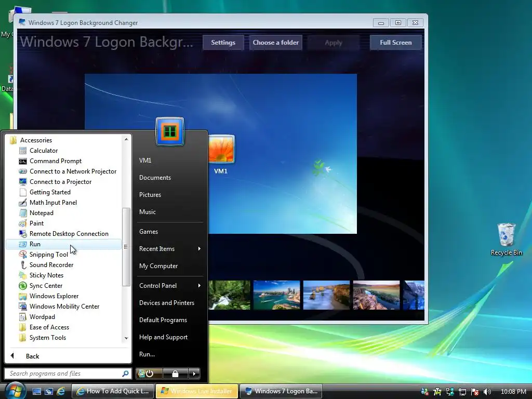This screenshot has width=532, height=399.
Task: Open Music from start menu
Action: tap(147, 212)
